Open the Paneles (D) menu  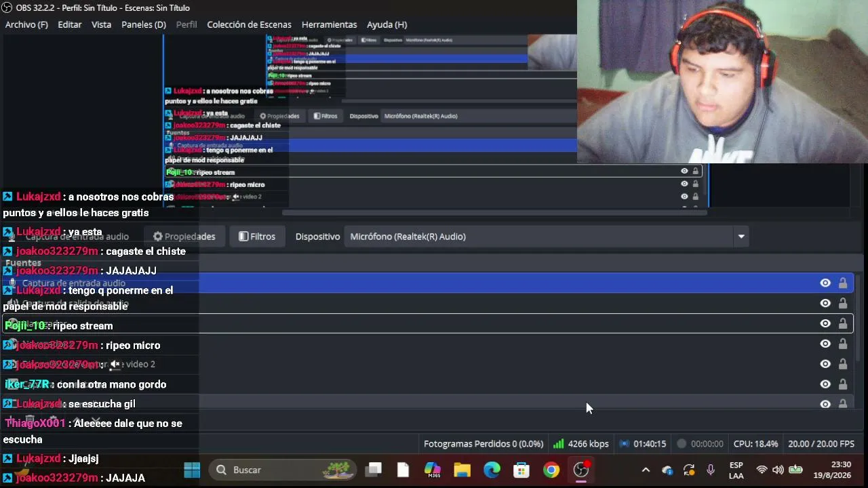[144, 24]
